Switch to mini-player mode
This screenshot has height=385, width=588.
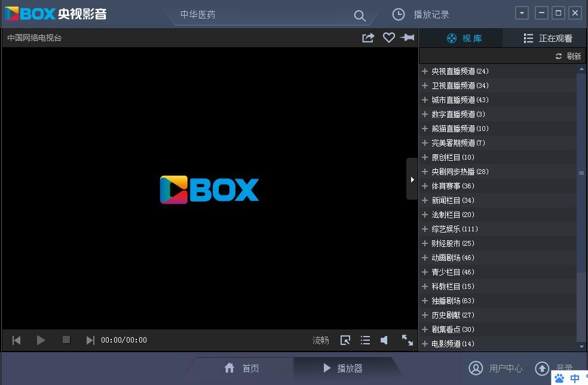click(x=345, y=340)
